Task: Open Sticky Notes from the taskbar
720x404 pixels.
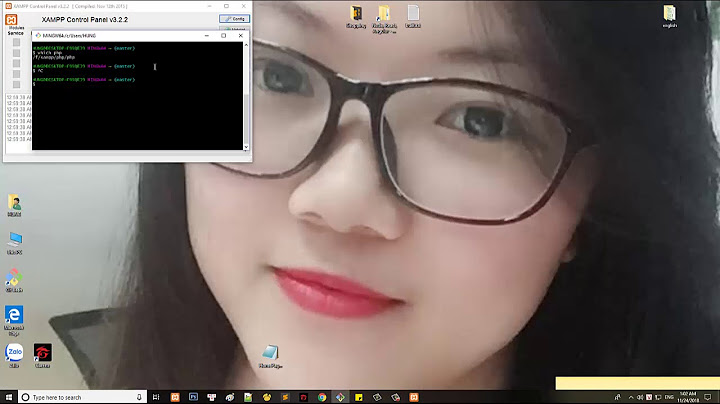Action: 359,397
